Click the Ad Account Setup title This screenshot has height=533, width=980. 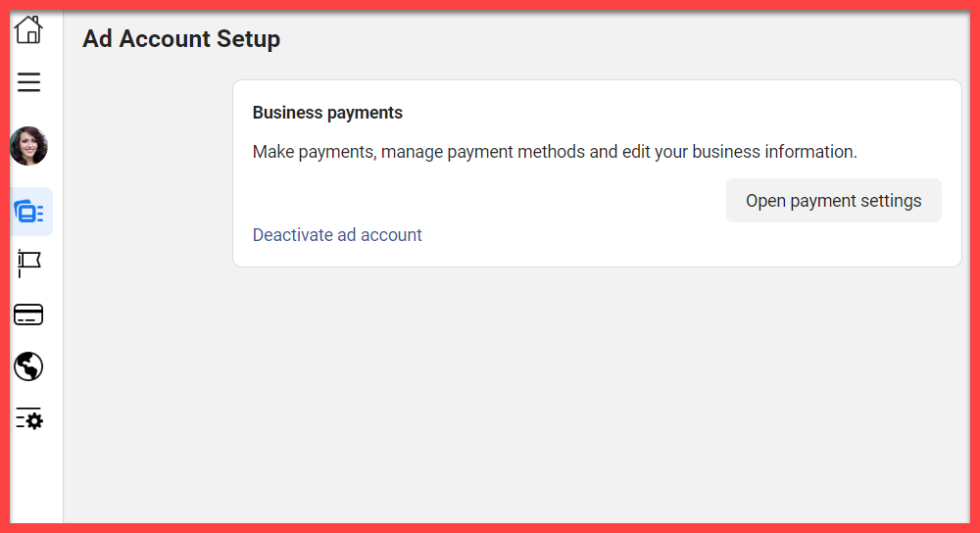click(181, 39)
